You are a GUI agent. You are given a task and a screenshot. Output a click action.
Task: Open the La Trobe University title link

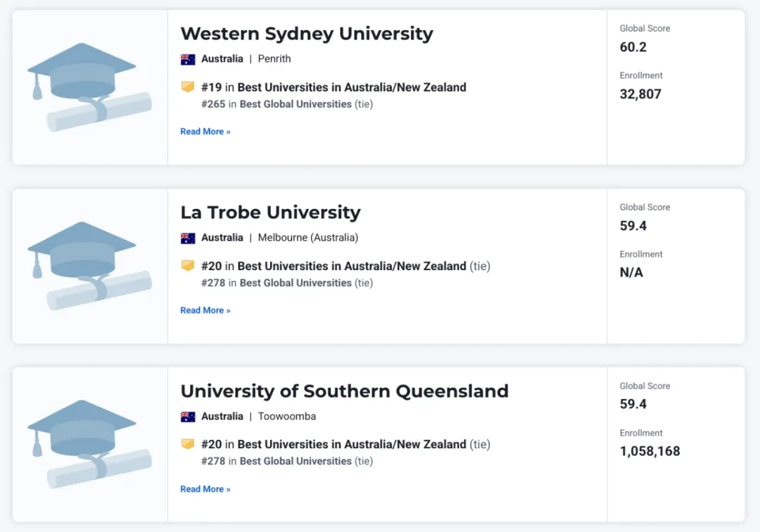tap(270, 213)
